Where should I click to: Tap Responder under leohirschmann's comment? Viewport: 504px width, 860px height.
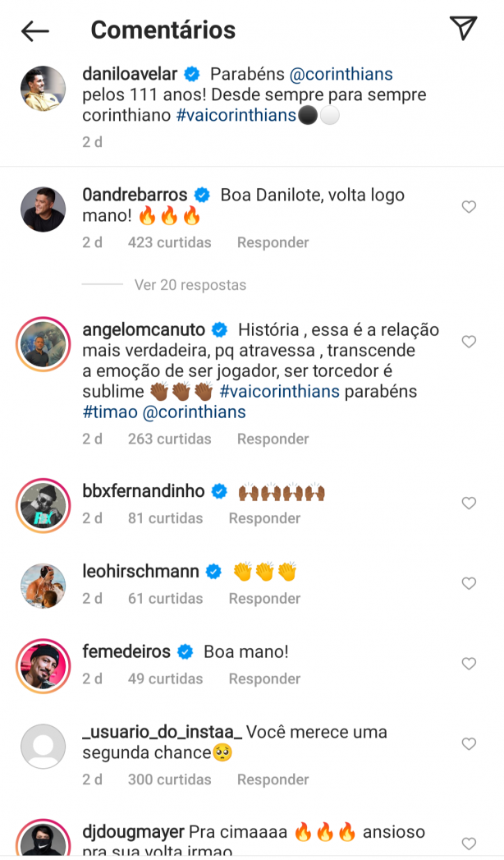point(264,598)
